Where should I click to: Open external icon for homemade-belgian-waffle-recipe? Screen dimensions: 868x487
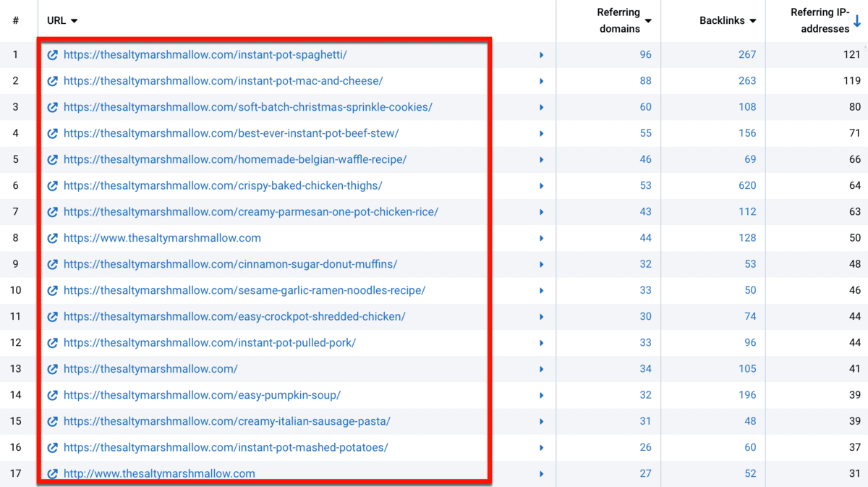tap(52, 159)
